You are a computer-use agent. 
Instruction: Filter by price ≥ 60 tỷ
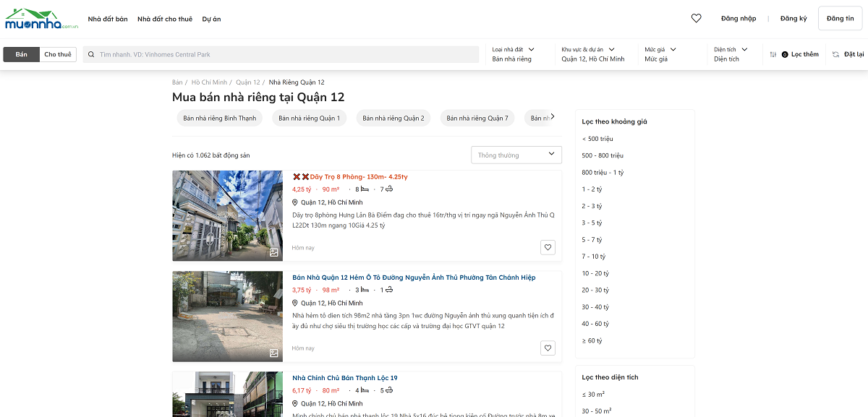click(592, 340)
